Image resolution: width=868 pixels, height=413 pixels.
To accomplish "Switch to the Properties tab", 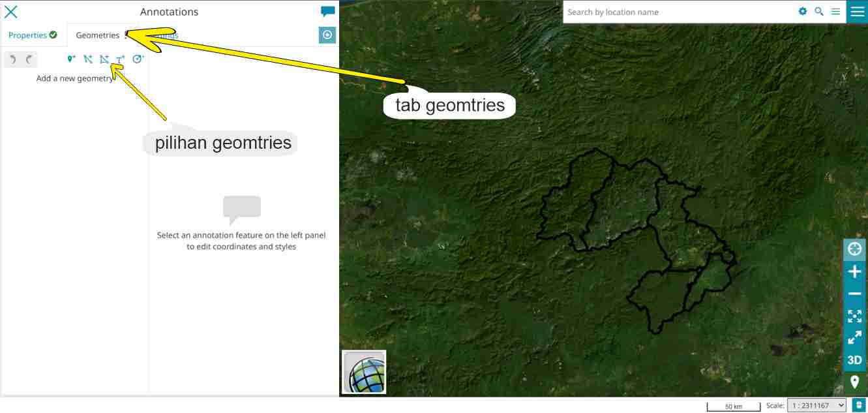I will [33, 35].
